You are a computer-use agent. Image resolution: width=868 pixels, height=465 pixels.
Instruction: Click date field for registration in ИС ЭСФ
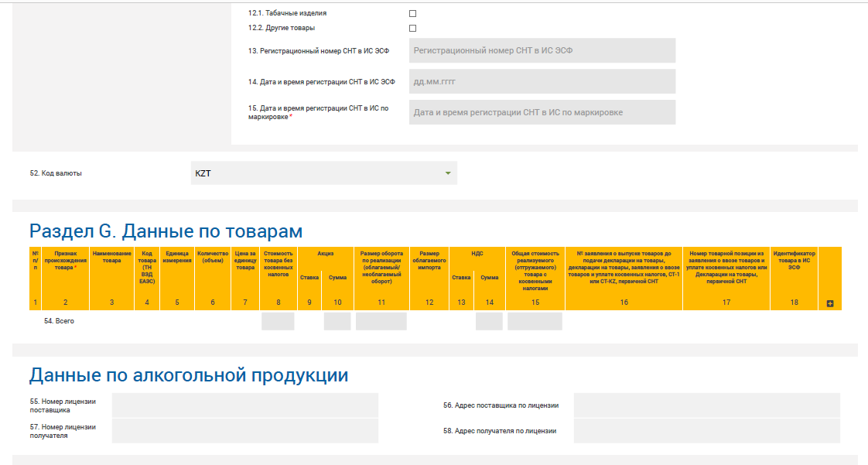(x=542, y=81)
